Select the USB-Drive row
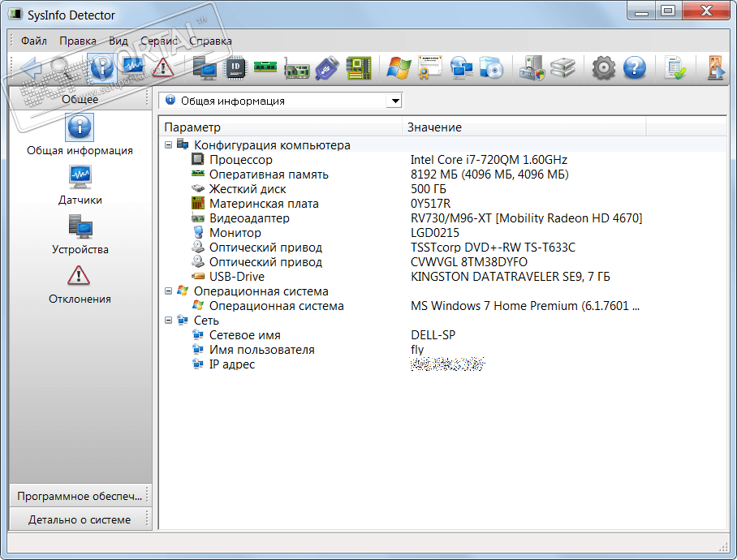 (x=442, y=276)
